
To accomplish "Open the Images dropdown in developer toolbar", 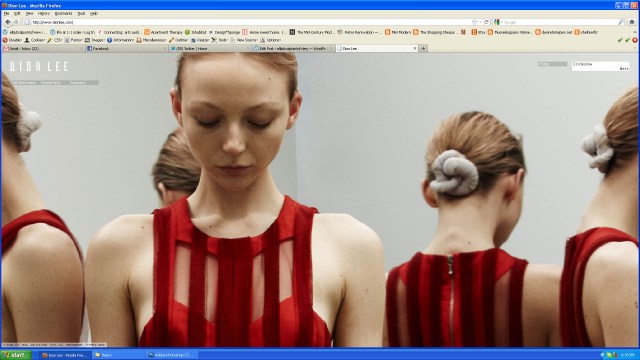I will point(95,40).
